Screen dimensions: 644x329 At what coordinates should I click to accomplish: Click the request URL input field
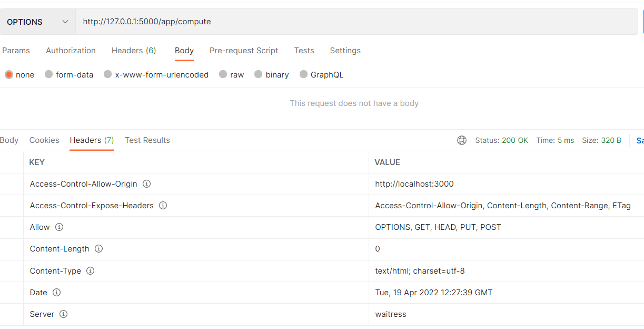click(x=356, y=22)
